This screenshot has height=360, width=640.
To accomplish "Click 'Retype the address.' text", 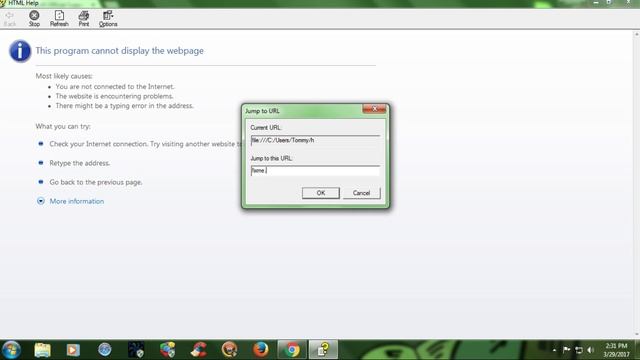I will coord(80,163).
